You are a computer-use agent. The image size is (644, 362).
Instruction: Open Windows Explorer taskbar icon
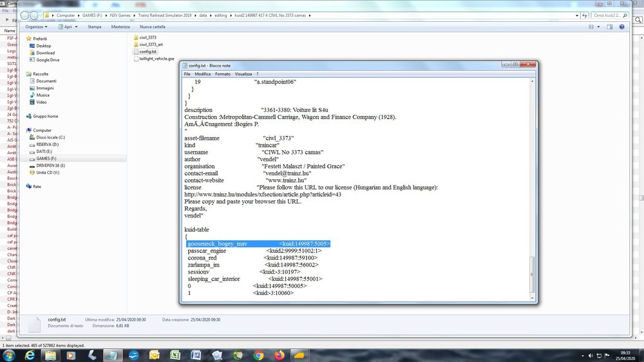point(50,356)
